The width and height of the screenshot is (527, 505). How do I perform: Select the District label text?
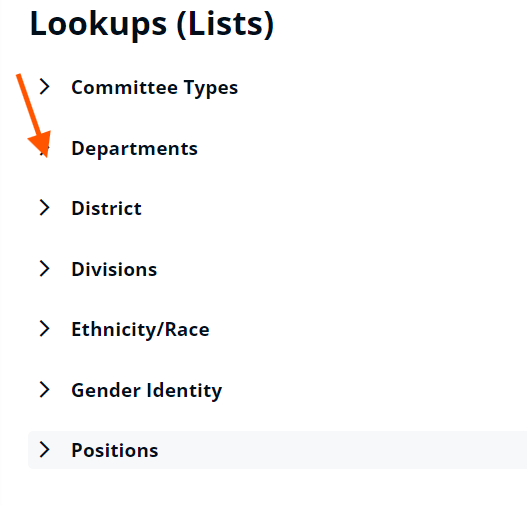107,208
